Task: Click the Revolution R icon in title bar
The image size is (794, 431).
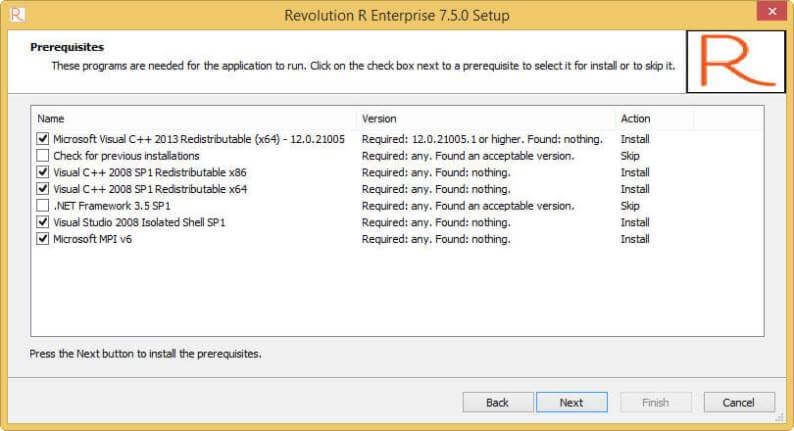Action: 15,15
